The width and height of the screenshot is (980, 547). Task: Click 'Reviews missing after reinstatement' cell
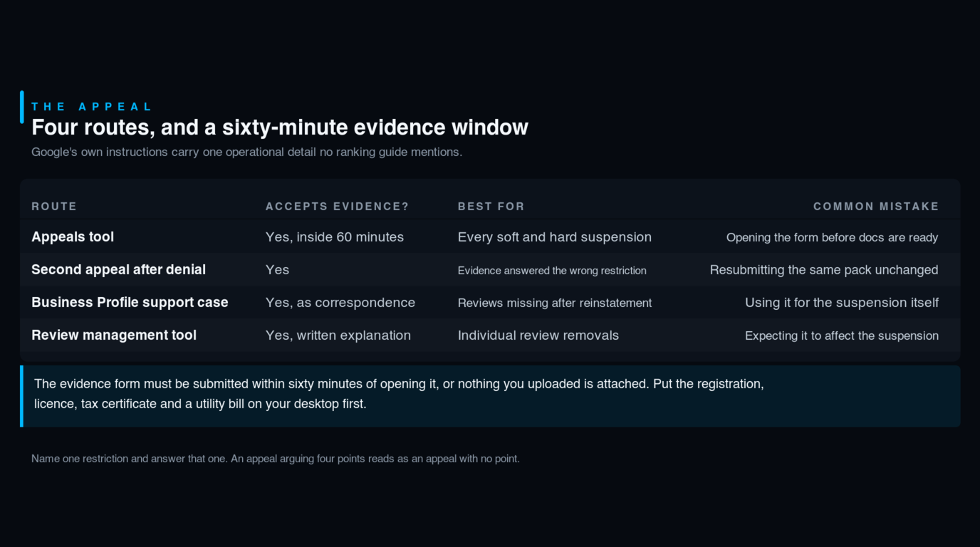click(555, 303)
